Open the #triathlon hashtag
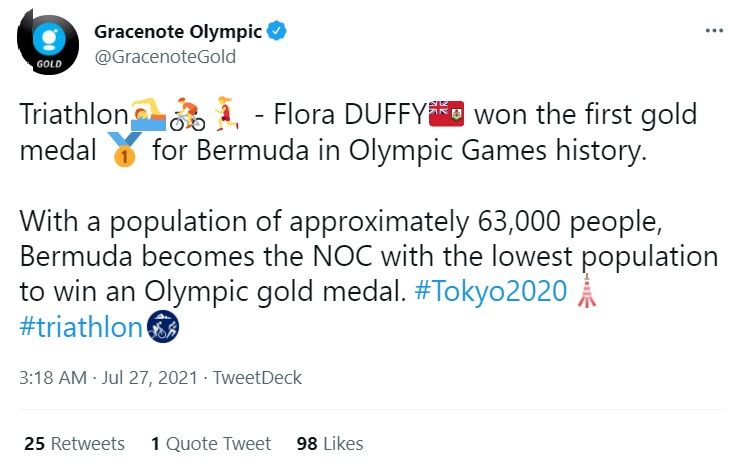The width and height of the screenshot is (742, 469). coord(81,327)
